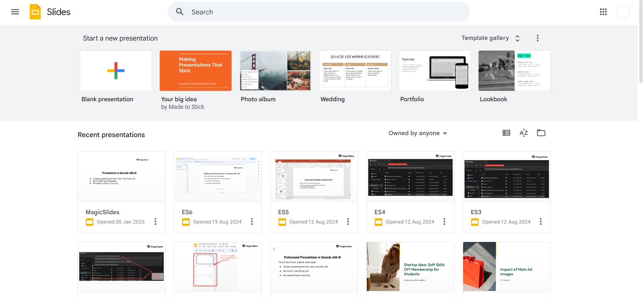Click the Search input field
This screenshot has height=298, width=644.
click(x=319, y=12)
